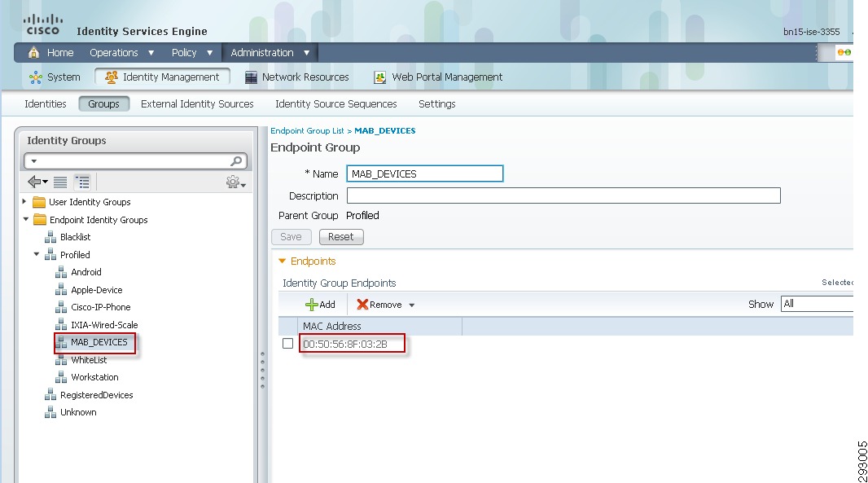Open the Identities tab

pyautogui.click(x=46, y=104)
